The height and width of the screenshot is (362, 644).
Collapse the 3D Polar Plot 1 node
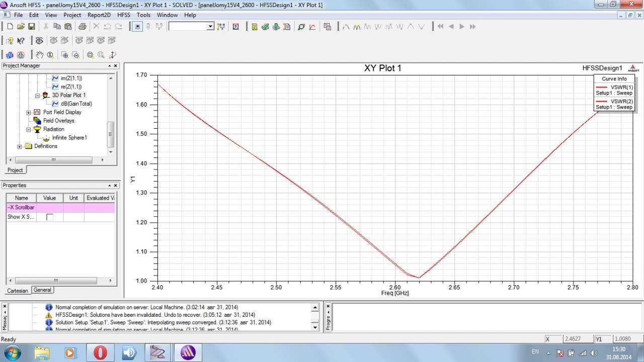(37, 95)
